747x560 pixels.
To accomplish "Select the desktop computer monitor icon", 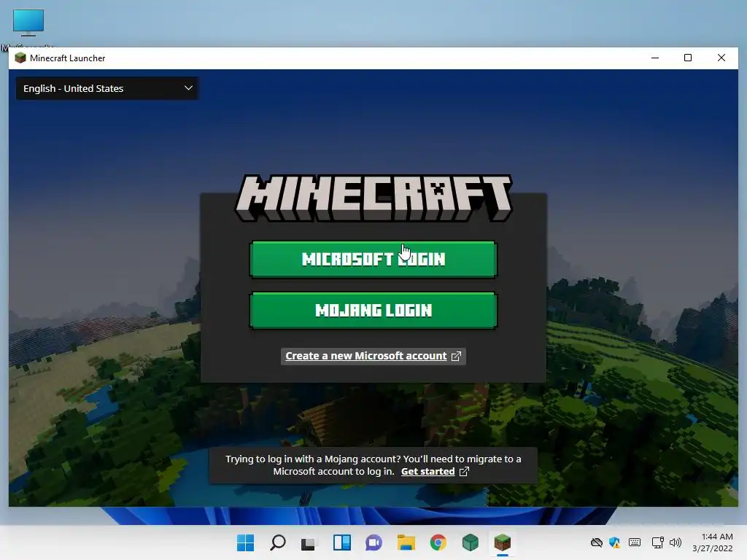I will [x=28, y=23].
